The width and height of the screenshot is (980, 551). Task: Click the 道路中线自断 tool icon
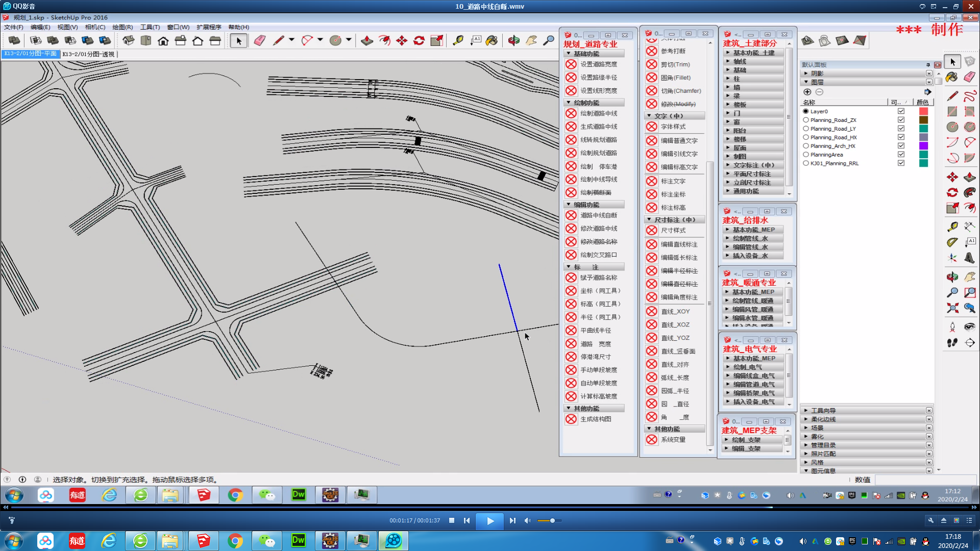571,215
